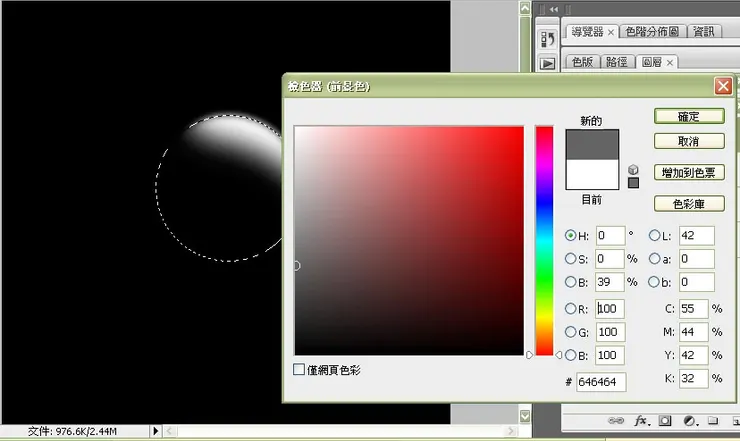The width and height of the screenshot is (740, 441).
Task: Click the brightness B 39 input field
Action: coord(610,282)
